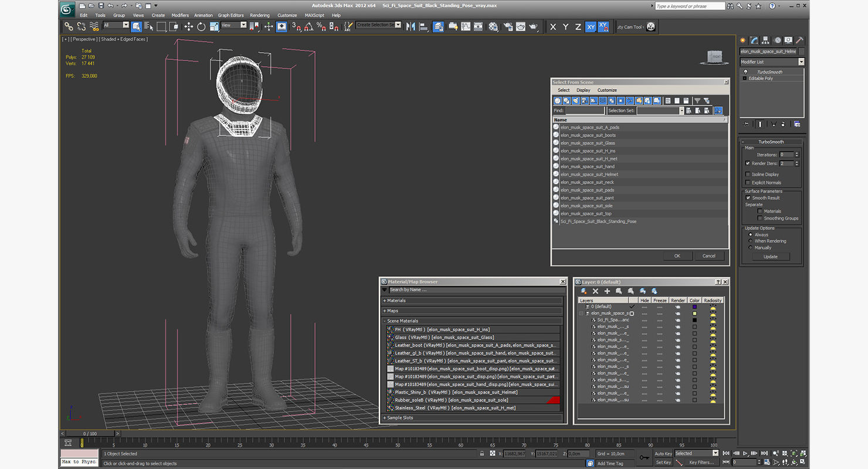Restrict to Z axis constraint
Screen dimensions: 868x469
click(578, 27)
